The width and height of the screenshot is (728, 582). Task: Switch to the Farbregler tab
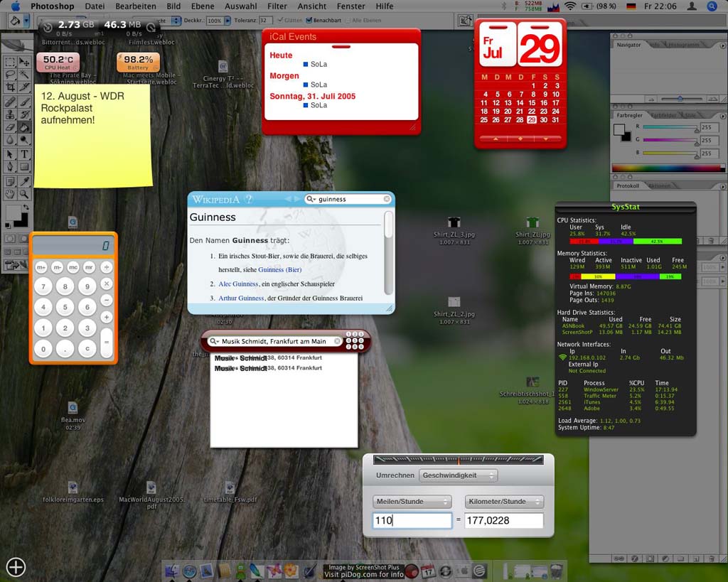pyautogui.click(x=630, y=115)
